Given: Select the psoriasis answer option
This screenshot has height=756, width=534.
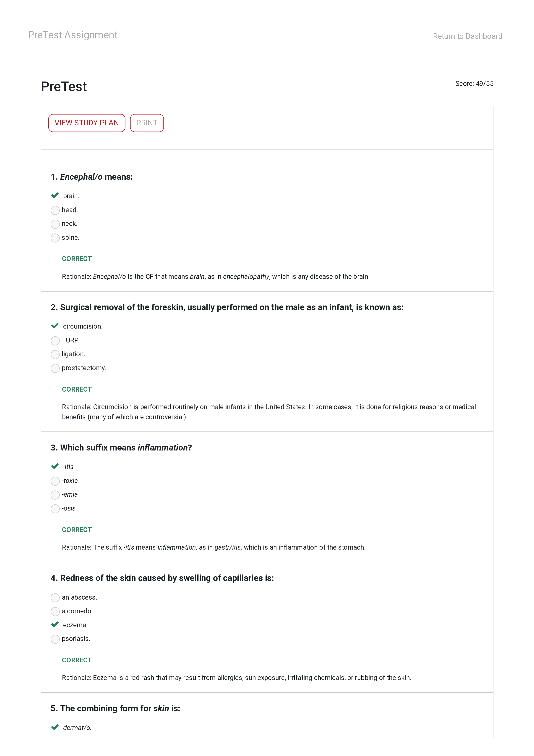Looking at the screenshot, I should tap(55, 639).
